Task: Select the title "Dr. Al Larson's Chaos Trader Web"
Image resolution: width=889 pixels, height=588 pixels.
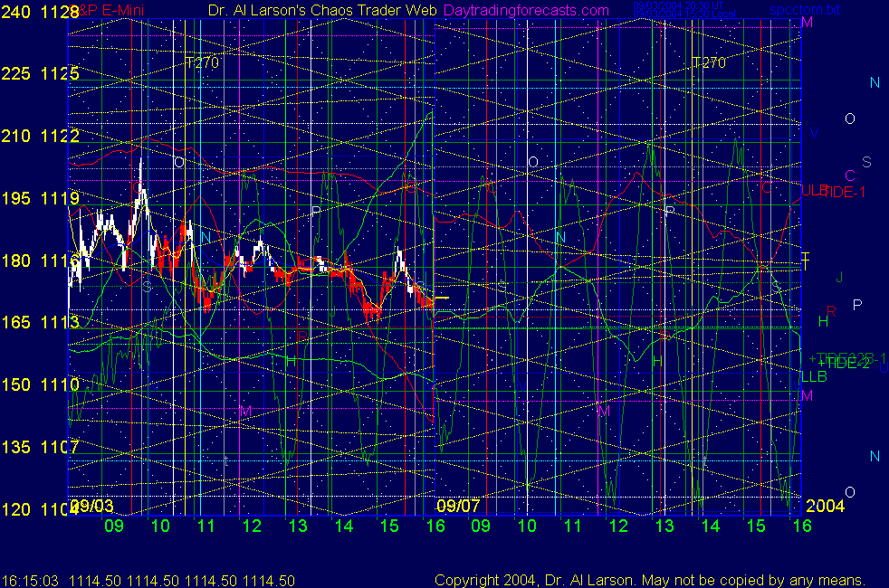Action: point(322,10)
